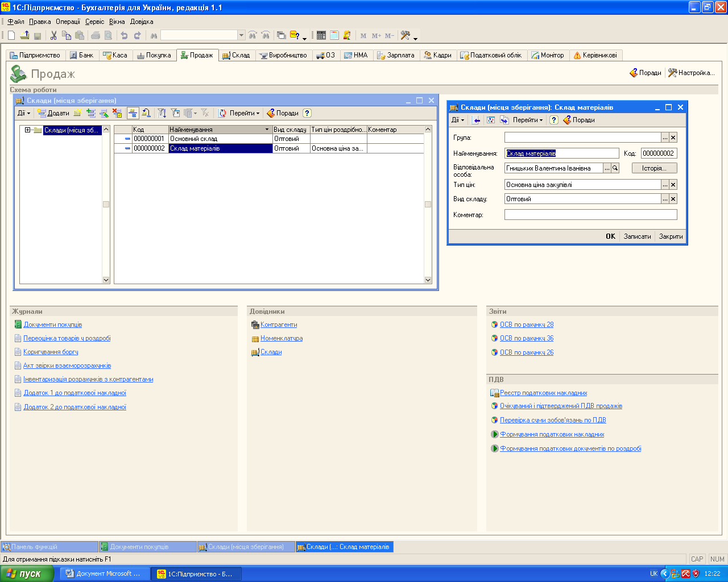Viewport: 728px width, 582px height.
Task: Click the refresh icon before Перейти in Склади list
Action: [x=222, y=113]
